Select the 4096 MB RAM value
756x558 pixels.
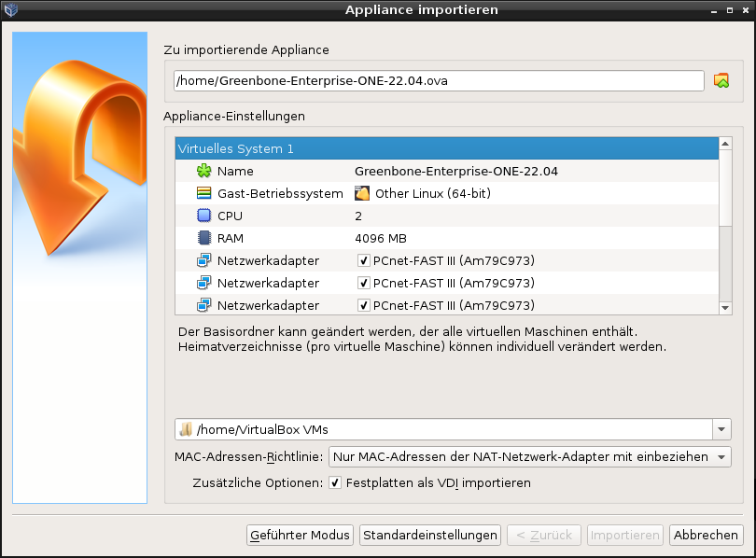[x=381, y=238]
